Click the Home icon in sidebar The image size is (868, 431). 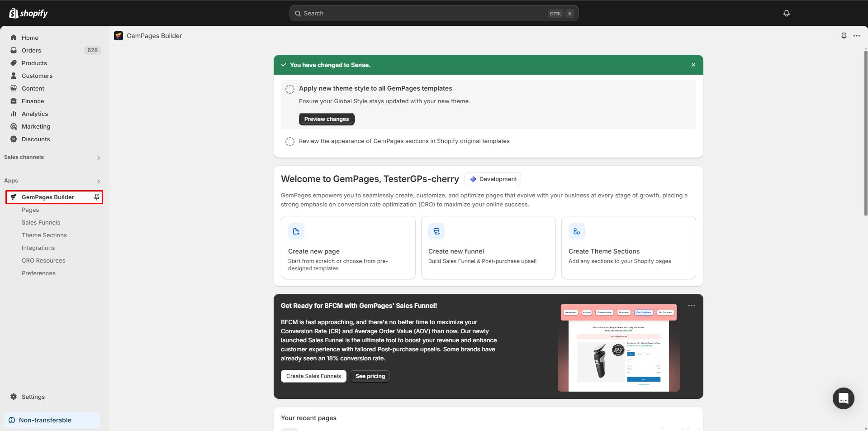pyautogui.click(x=14, y=38)
